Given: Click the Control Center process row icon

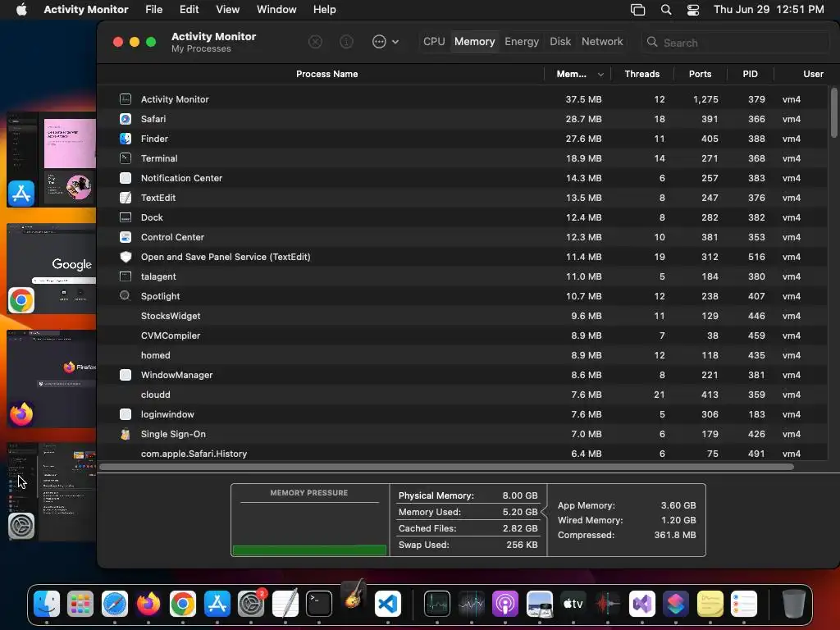Looking at the screenshot, I should coord(126,237).
